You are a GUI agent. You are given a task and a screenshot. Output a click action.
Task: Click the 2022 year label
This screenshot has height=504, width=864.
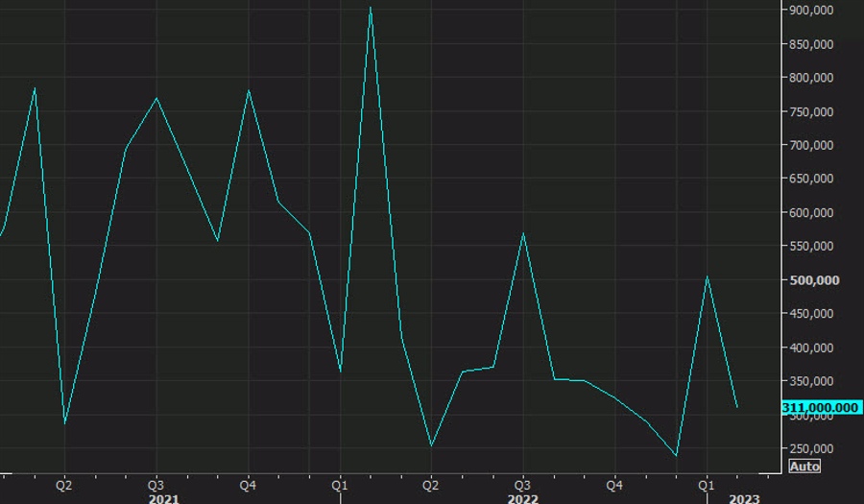pyautogui.click(x=522, y=498)
